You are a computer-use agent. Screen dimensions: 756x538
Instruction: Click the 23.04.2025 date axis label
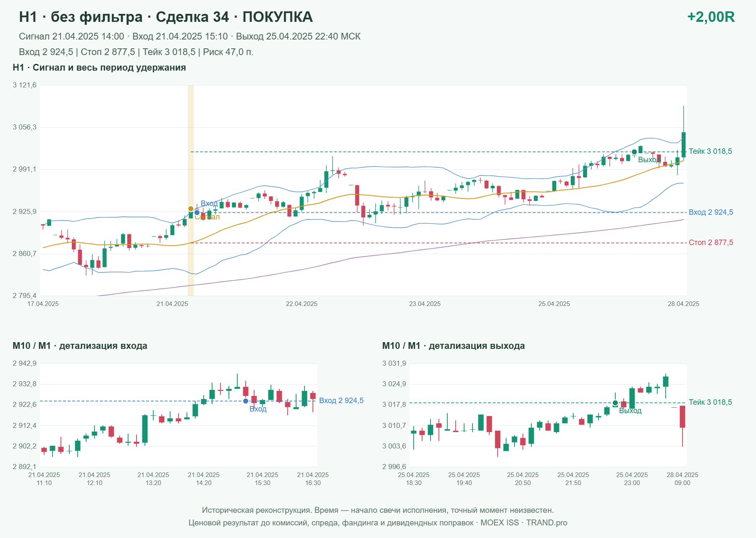point(425,304)
